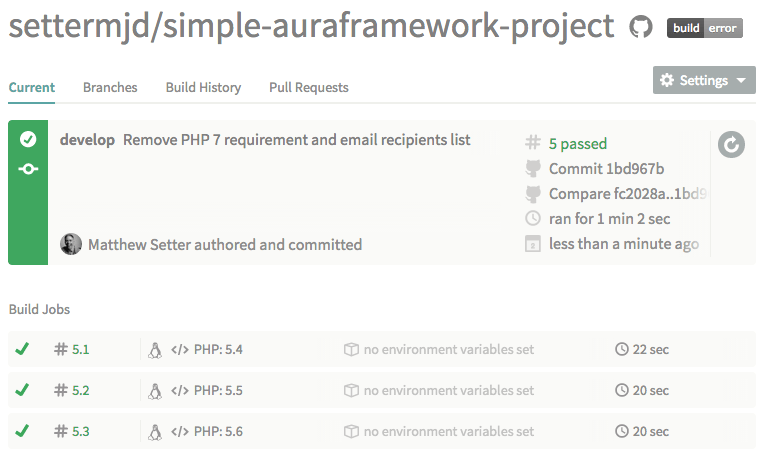
Task: Switch to the Branches tab
Action: [110, 88]
